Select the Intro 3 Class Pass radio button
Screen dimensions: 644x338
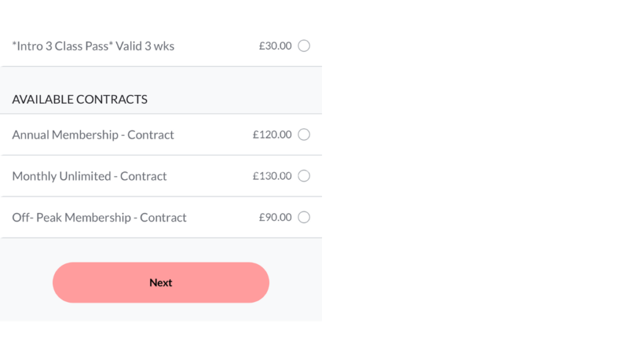tap(304, 46)
